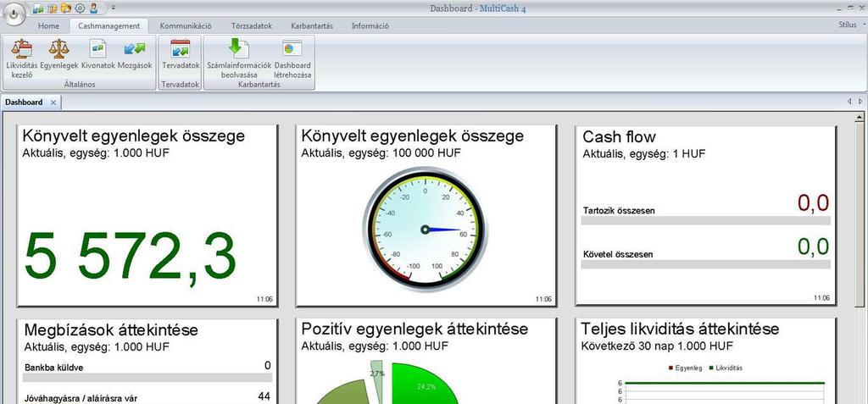Click the Tartozik összesen progress bar

coord(705,220)
